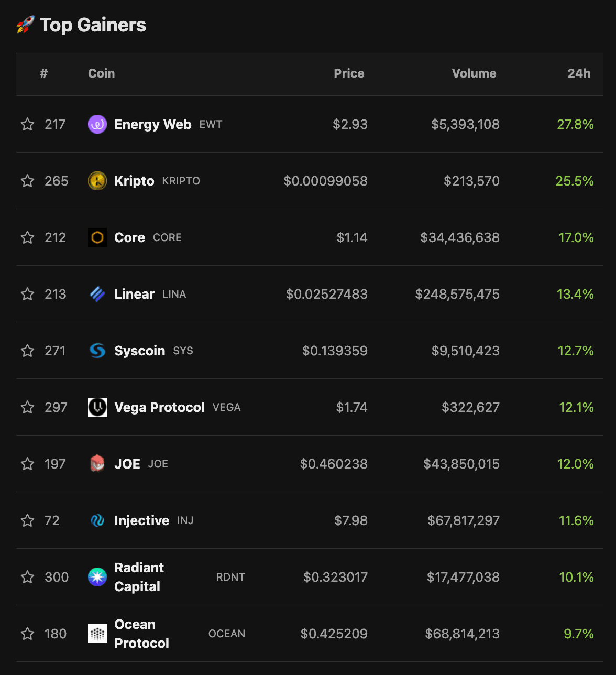Sort by the 24h column header

tap(579, 73)
